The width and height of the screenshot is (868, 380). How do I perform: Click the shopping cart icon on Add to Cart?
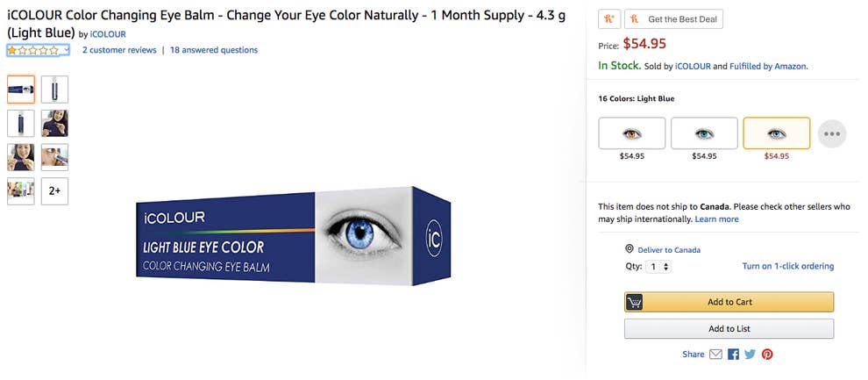click(635, 302)
